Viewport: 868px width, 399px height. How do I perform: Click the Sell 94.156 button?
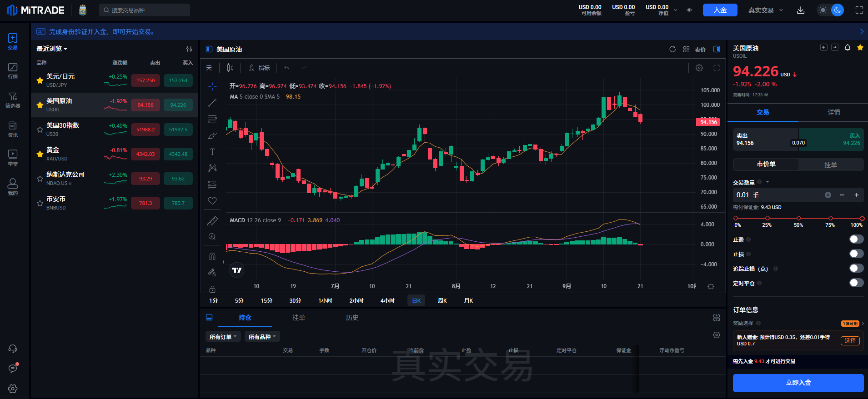tap(766, 140)
